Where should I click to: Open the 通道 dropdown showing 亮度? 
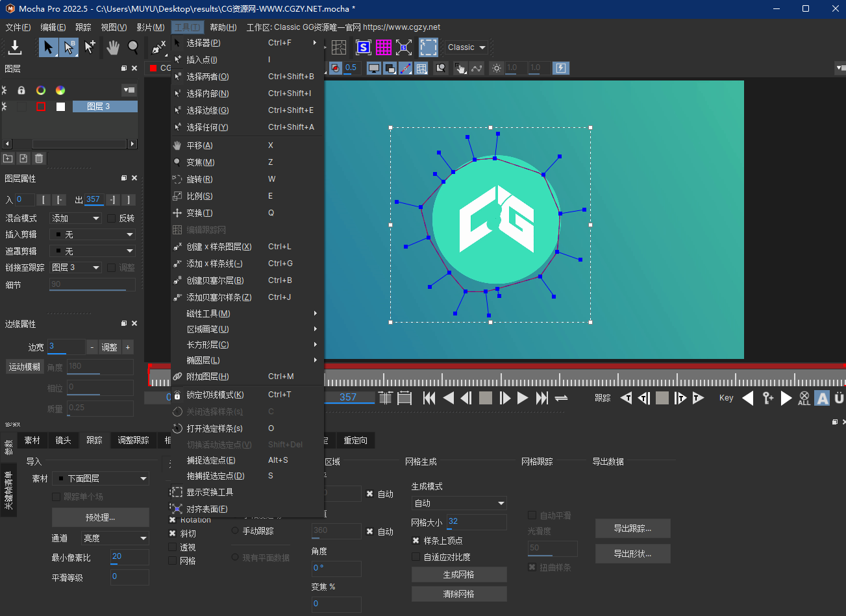tap(116, 538)
